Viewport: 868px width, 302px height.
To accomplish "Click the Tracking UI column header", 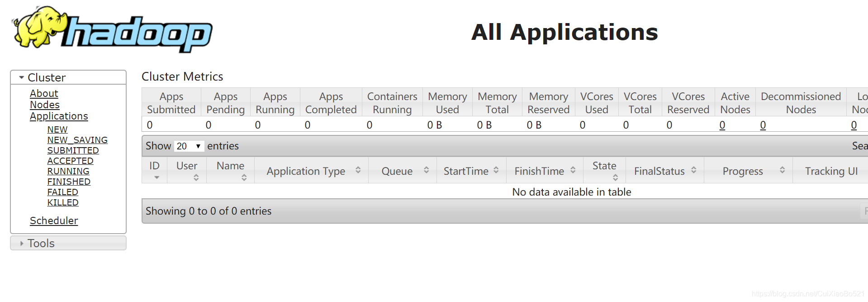I will pyautogui.click(x=831, y=170).
